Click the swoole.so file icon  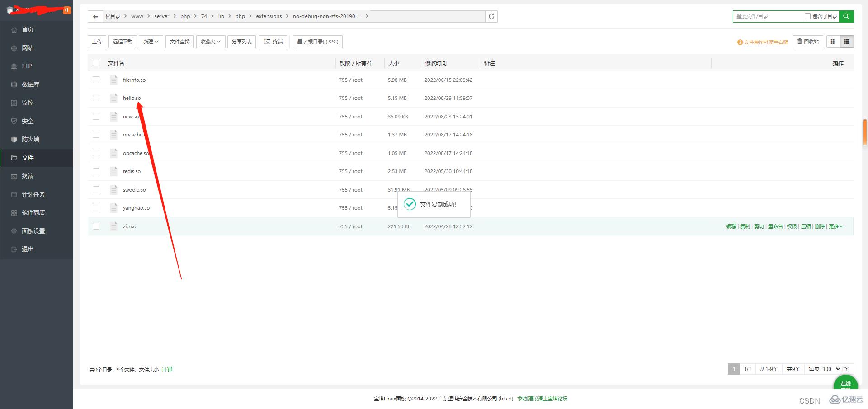[114, 190]
